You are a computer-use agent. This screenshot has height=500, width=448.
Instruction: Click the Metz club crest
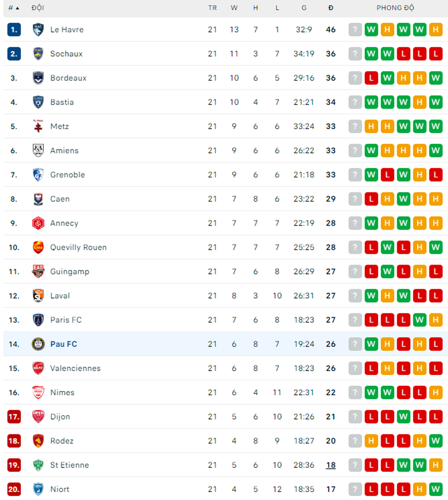tap(38, 126)
